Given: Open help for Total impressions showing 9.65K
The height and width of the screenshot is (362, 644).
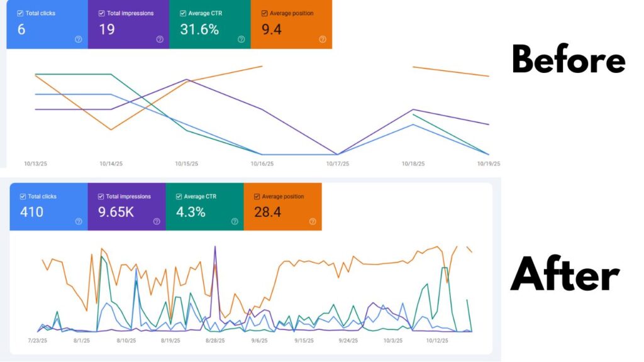Looking at the screenshot, I should 156,221.
